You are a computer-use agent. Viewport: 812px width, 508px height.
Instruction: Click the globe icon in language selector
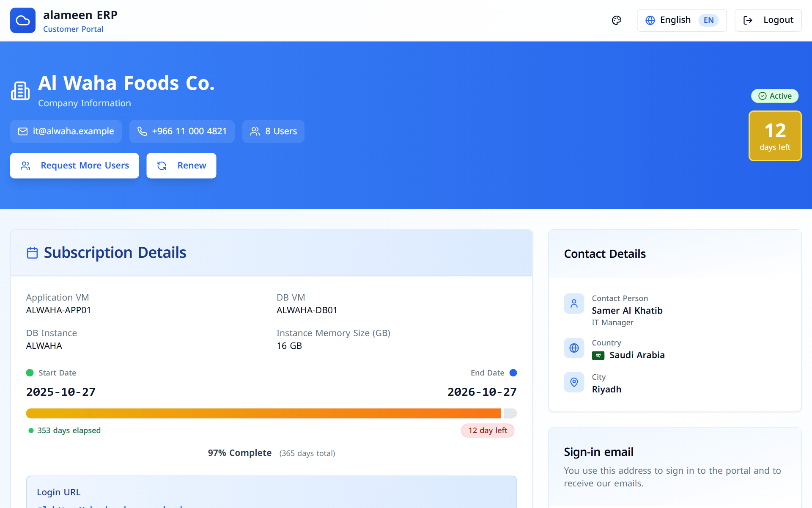650,20
